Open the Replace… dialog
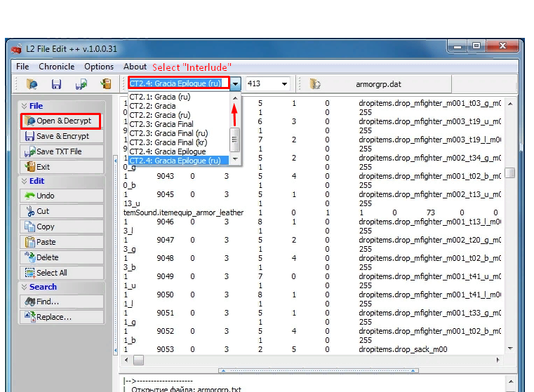Viewport: 534px width, 392px height. pyautogui.click(x=62, y=317)
